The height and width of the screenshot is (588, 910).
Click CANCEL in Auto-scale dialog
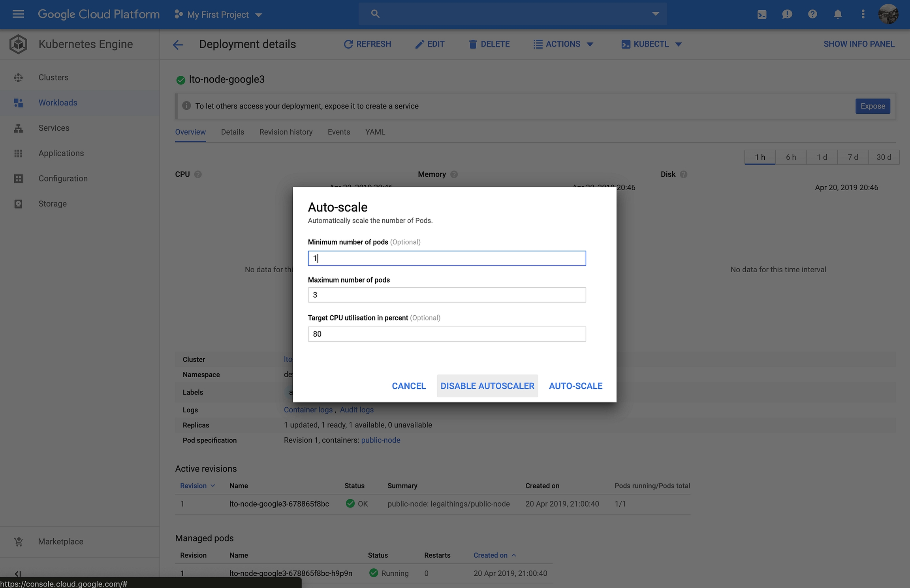point(408,386)
